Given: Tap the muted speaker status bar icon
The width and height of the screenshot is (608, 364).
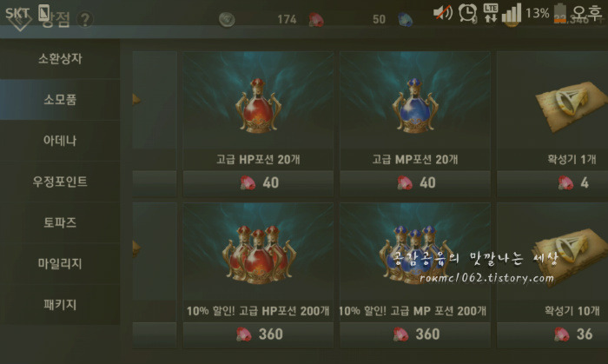Looking at the screenshot, I should (x=442, y=12).
